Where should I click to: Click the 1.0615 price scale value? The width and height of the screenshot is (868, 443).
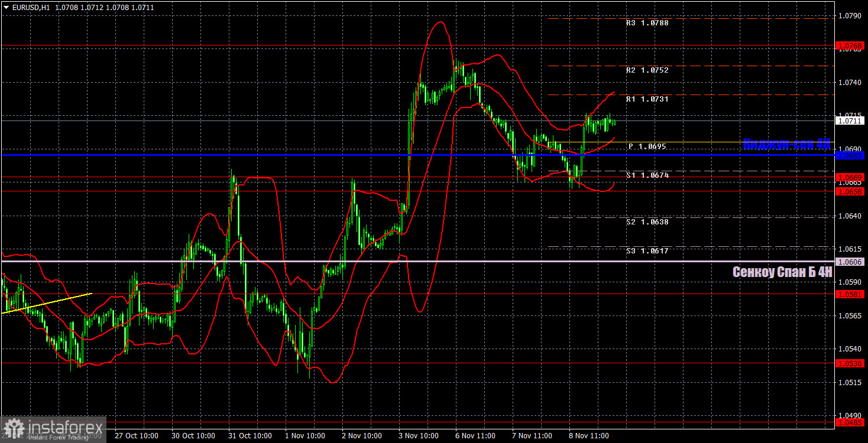coord(849,249)
